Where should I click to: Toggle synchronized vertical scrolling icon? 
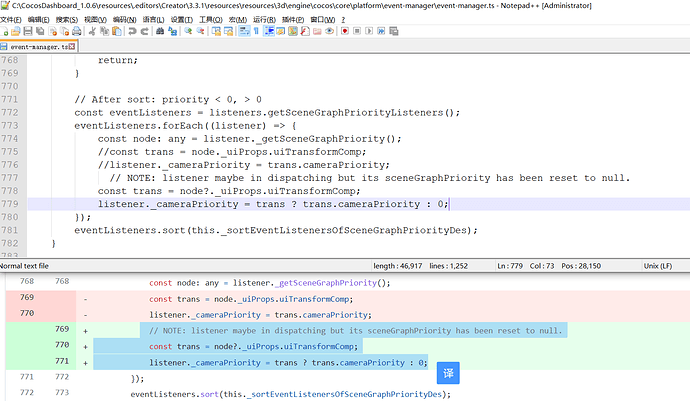coord(216,31)
